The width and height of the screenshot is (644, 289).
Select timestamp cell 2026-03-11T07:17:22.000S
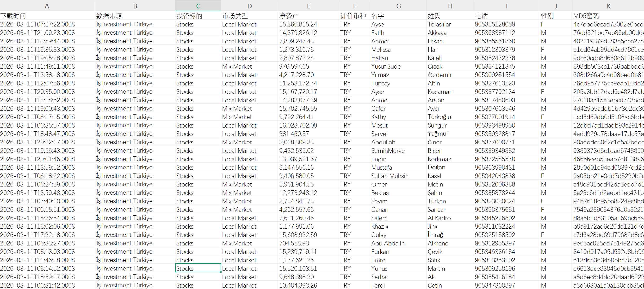48,24
